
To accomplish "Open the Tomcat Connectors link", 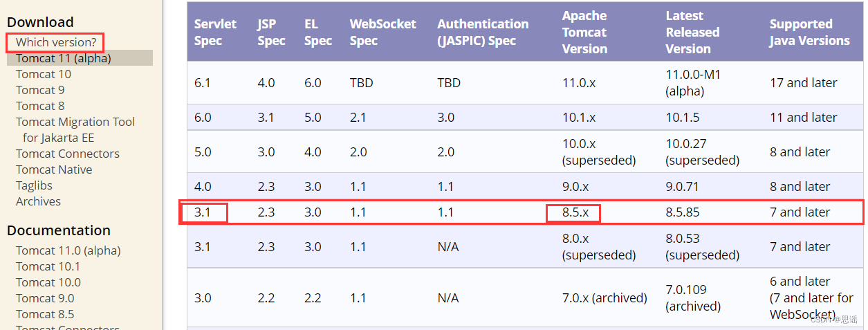I will click(68, 154).
